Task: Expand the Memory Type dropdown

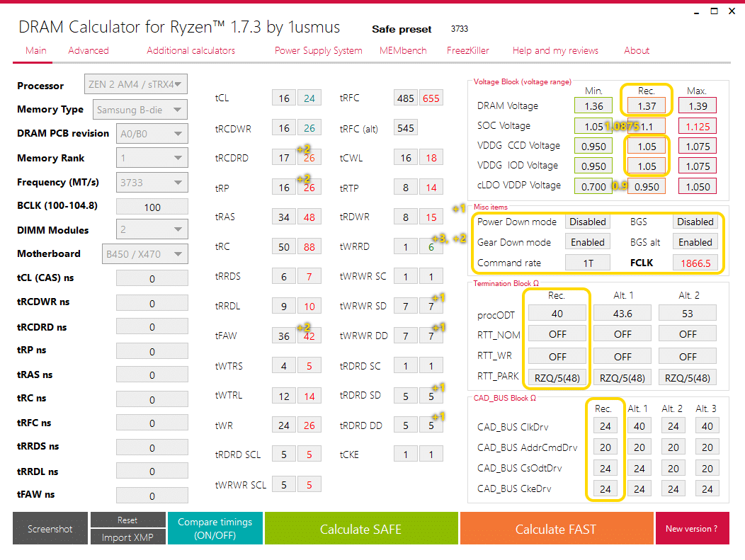Action: tap(140, 110)
